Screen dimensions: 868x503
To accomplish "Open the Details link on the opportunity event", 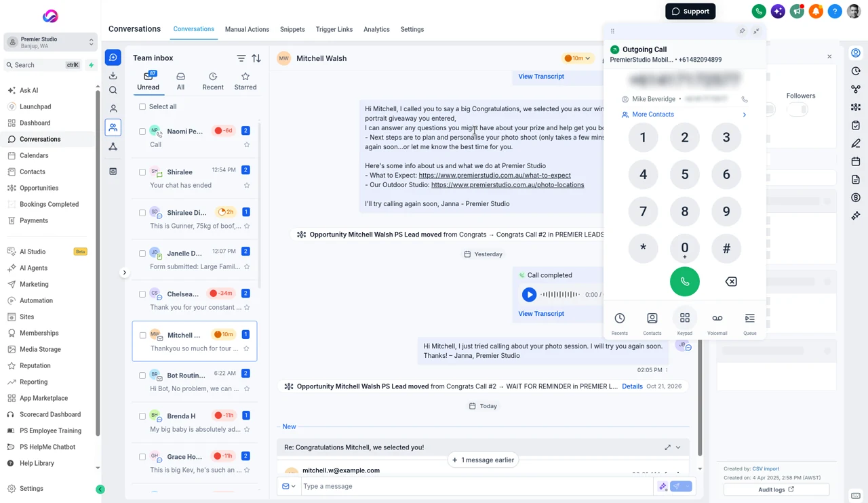I will pyautogui.click(x=632, y=386).
